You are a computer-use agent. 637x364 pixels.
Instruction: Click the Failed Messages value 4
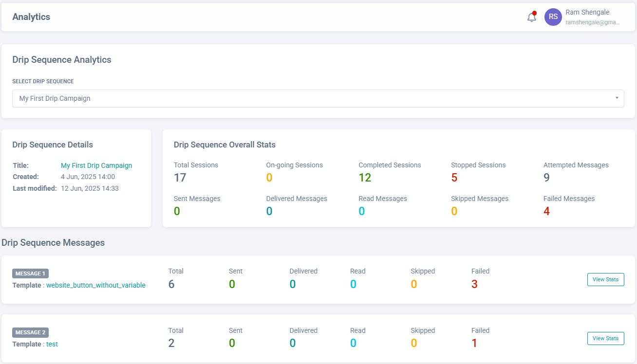click(x=546, y=211)
